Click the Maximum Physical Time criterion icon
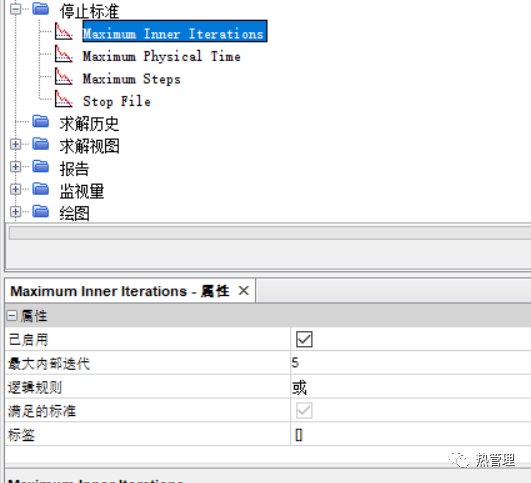531x483 pixels. pyautogui.click(x=64, y=54)
